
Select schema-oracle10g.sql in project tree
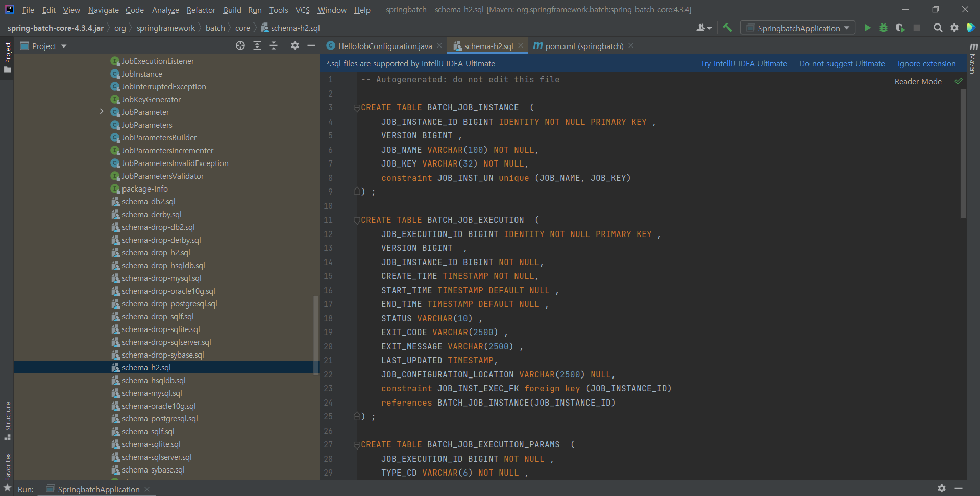[158, 406]
